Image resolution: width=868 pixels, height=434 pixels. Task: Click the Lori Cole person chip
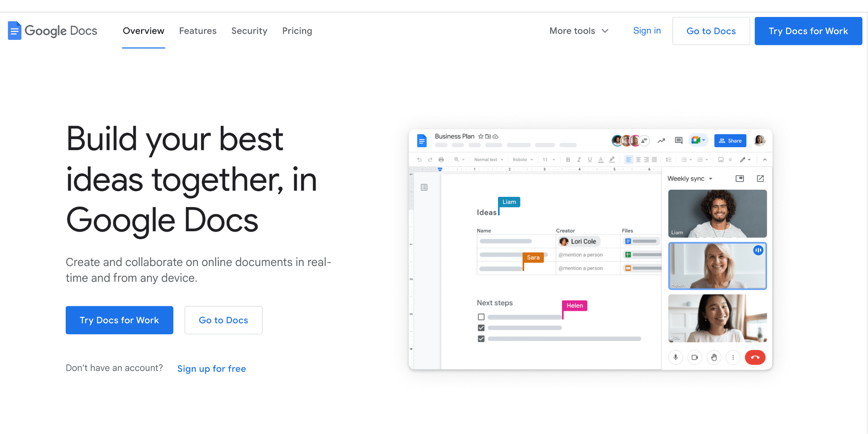[x=579, y=241]
